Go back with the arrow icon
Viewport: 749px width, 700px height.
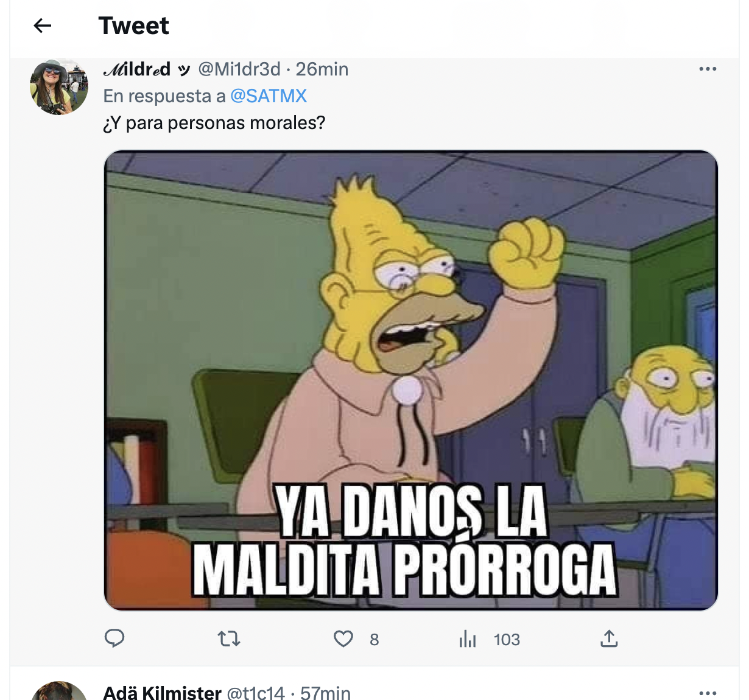[x=42, y=26]
